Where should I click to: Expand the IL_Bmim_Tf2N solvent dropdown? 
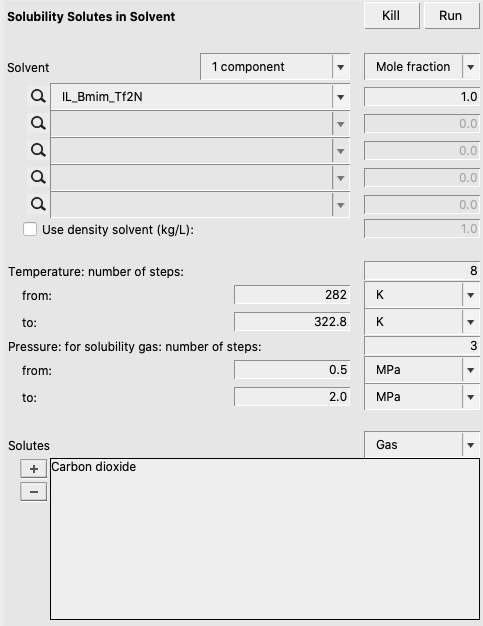(340, 97)
